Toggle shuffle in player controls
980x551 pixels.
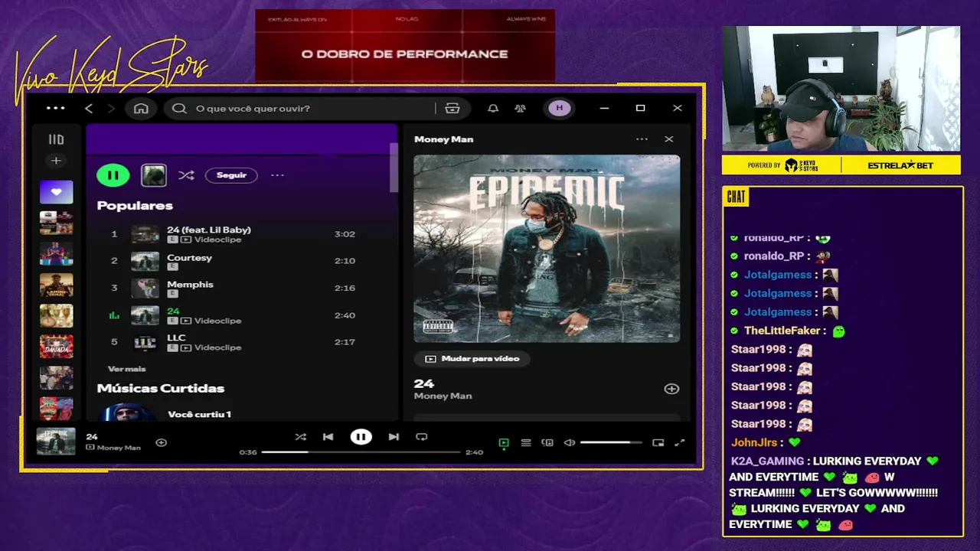tap(300, 437)
